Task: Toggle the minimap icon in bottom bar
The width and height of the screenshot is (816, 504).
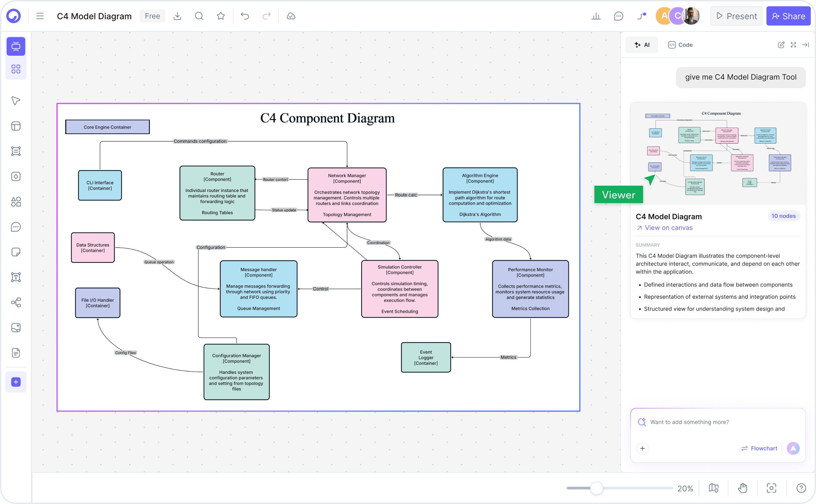Action: 713,488
